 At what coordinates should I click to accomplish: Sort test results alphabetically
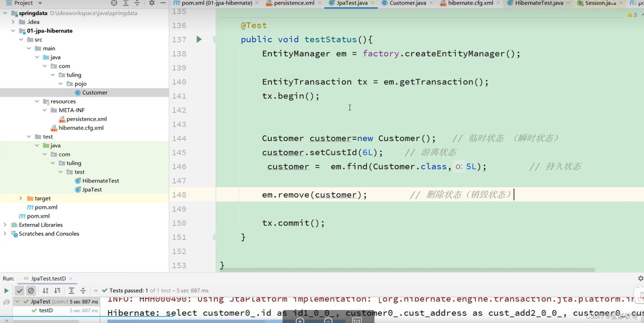click(46, 291)
